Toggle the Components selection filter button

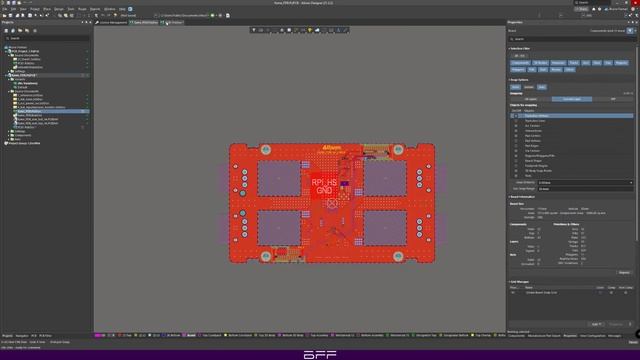[x=520, y=63]
